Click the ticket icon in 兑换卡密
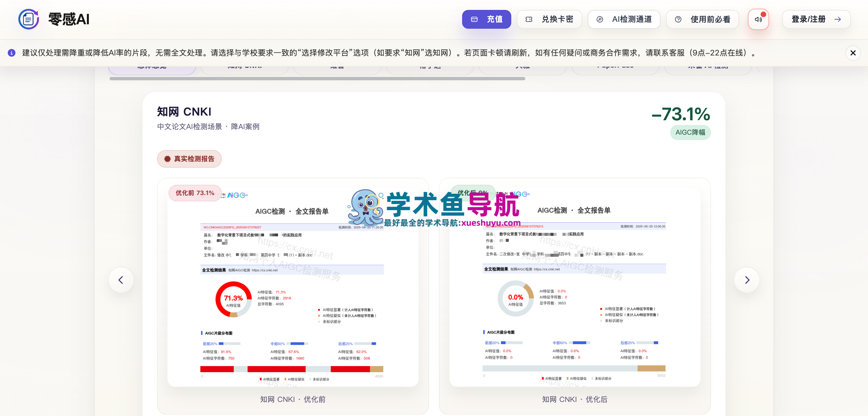 529,20
